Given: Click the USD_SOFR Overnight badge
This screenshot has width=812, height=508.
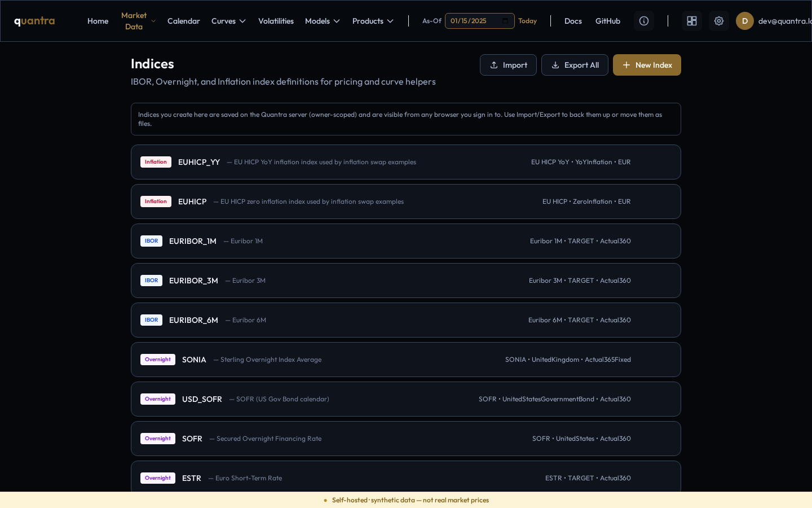Looking at the screenshot, I should [158, 399].
